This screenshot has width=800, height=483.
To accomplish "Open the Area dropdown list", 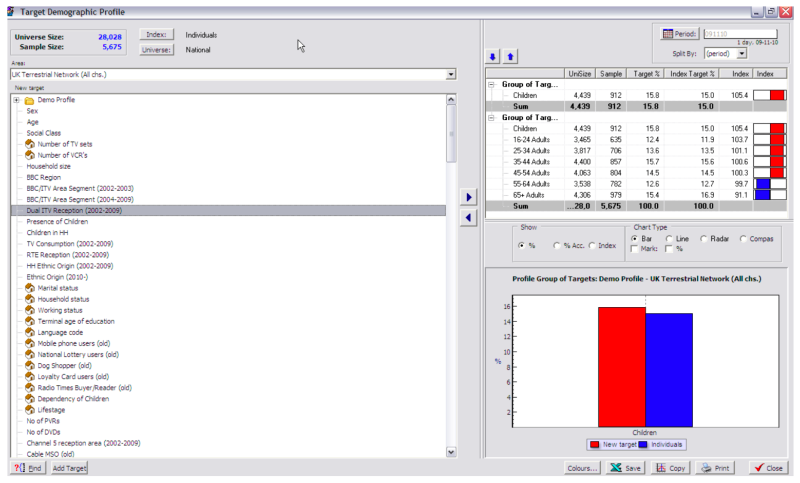I will [x=451, y=74].
